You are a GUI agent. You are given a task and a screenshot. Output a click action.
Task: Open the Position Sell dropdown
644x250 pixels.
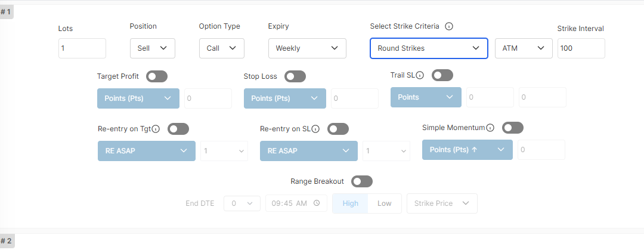tap(153, 48)
